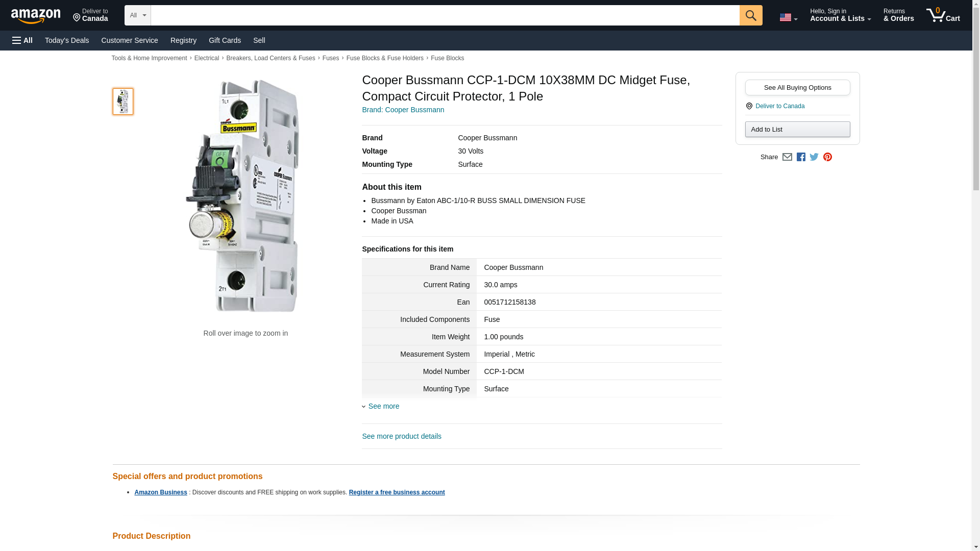Click into the search input field
This screenshot has width=980, height=551.
pyautogui.click(x=445, y=15)
